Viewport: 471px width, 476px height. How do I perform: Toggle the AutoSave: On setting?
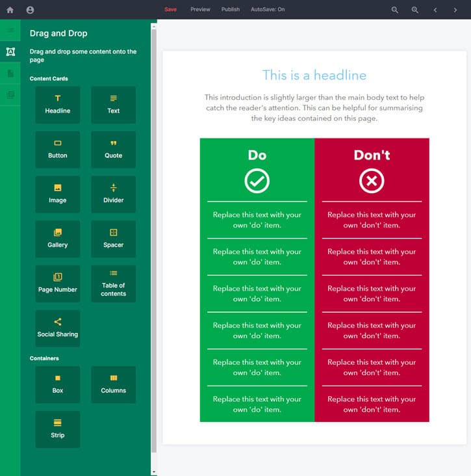268,10
